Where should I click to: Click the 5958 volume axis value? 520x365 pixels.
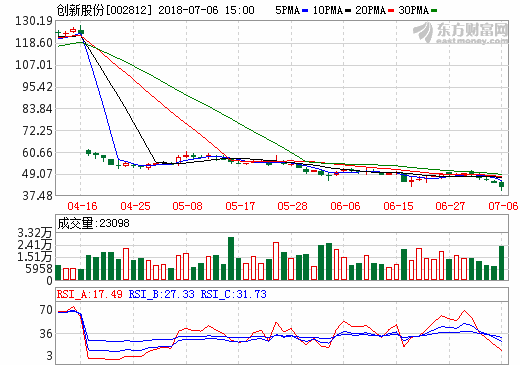tap(39, 269)
